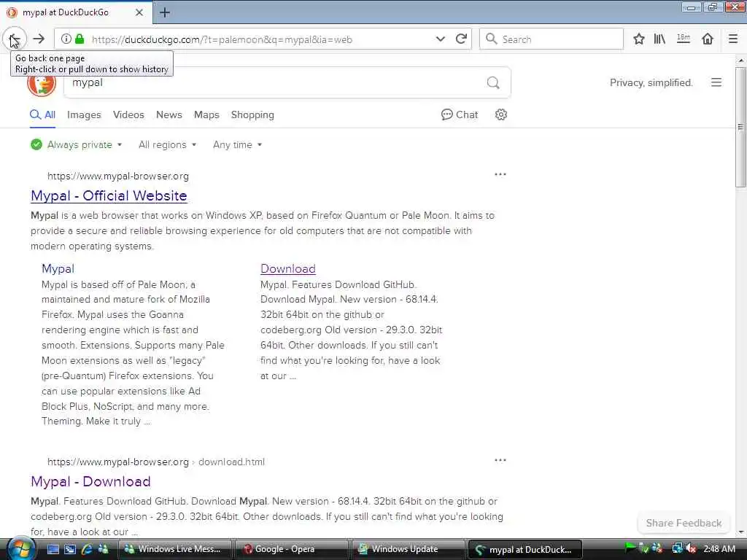Go to the Home page
The width and height of the screenshot is (747, 560).
pos(708,39)
